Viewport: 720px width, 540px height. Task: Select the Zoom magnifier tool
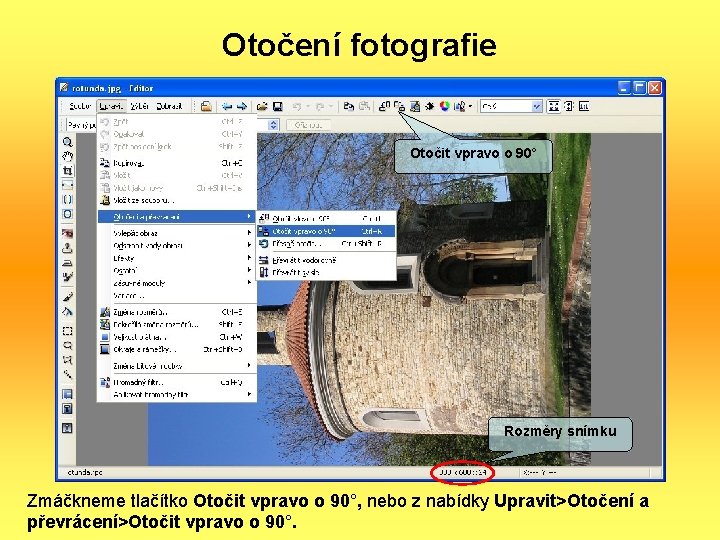68,142
